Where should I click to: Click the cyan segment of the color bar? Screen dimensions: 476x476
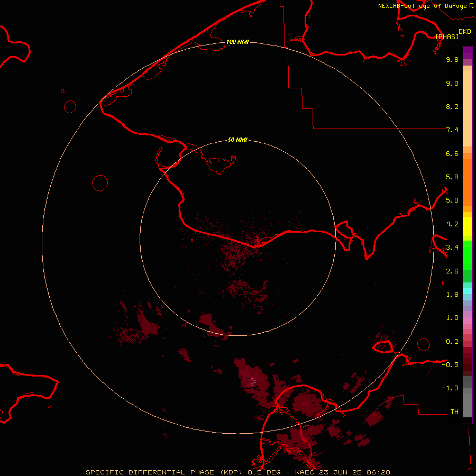click(x=467, y=290)
